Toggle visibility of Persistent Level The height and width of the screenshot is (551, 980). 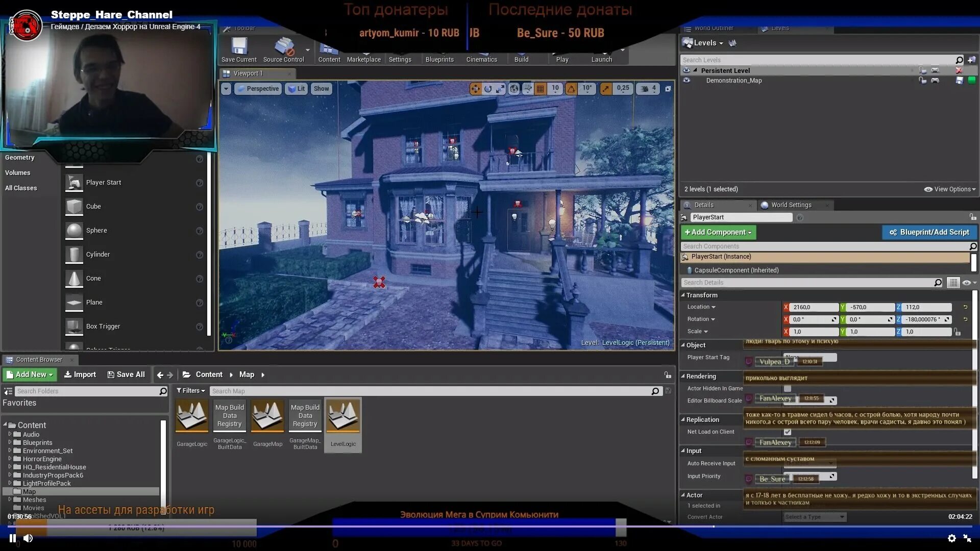[687, 70]
